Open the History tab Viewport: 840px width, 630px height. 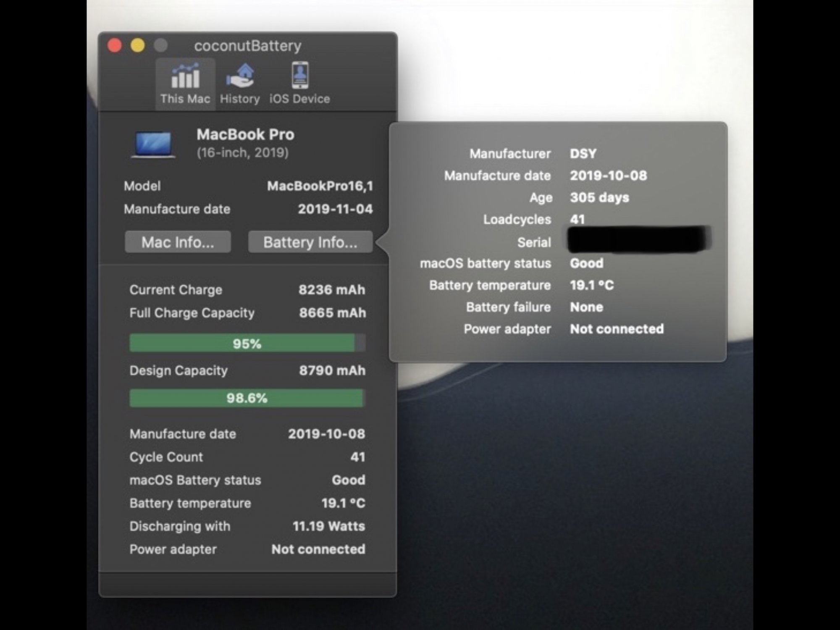[240, 84]
